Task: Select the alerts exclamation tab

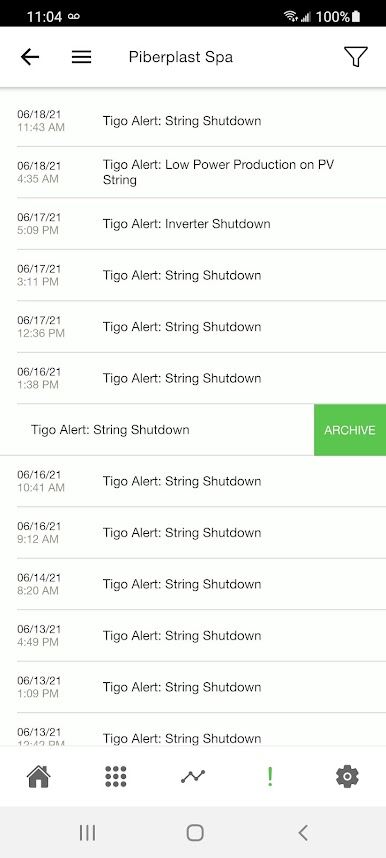Action: tap(269, 776)
